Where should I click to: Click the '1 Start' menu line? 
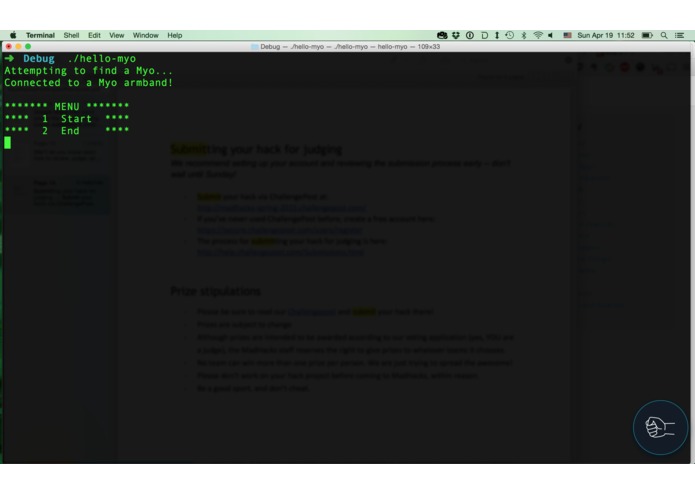(67, 119)
